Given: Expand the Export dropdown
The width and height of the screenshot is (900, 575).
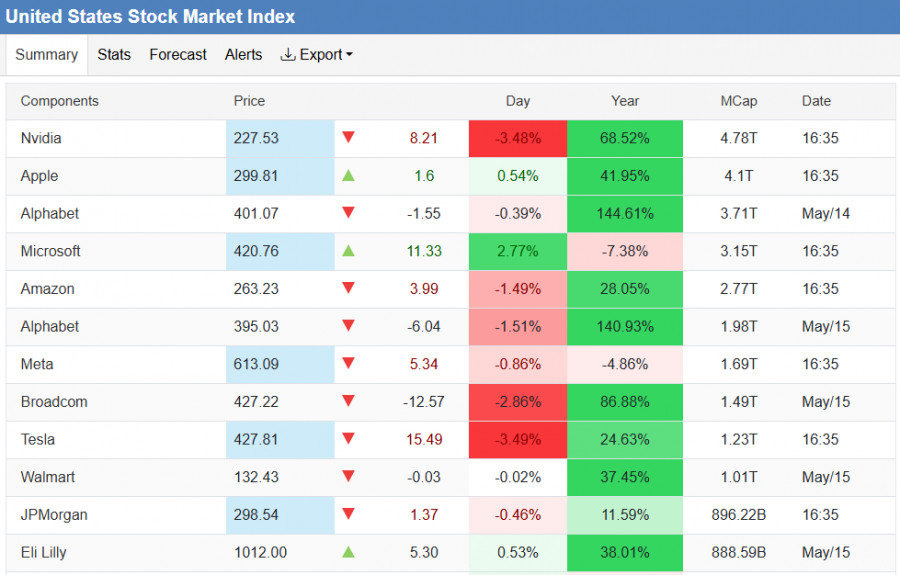Looking at the screenshot, I should point(316,55).
